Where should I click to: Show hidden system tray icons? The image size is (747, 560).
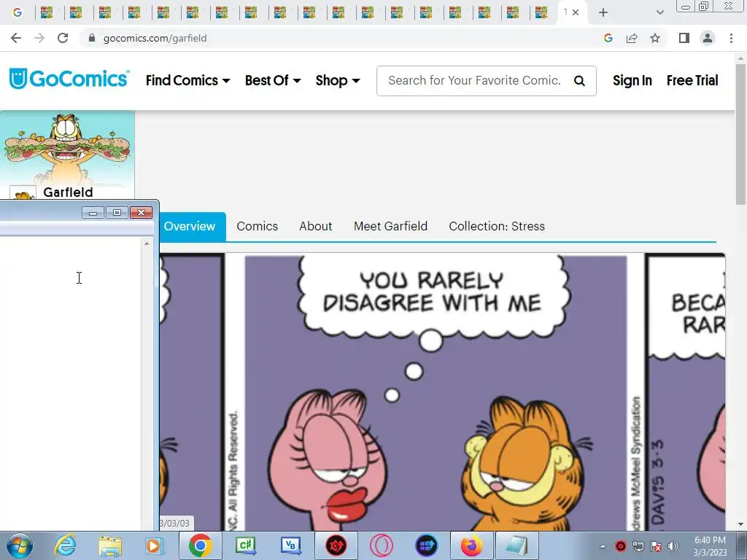coord(603,546)
